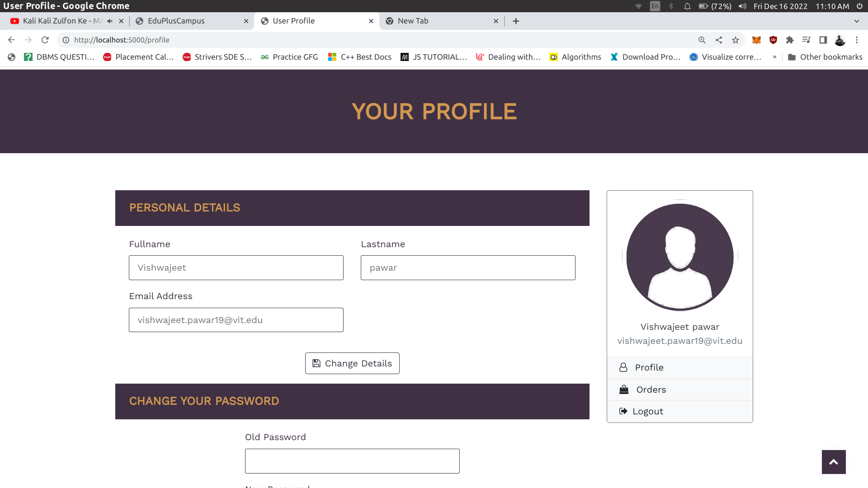Click the Change Details button

click(352, 363)
